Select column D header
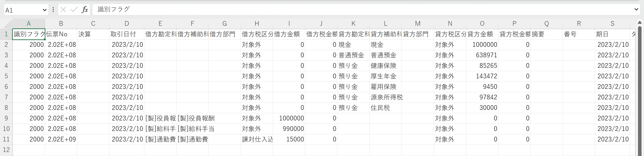 [x=127, y=24]
